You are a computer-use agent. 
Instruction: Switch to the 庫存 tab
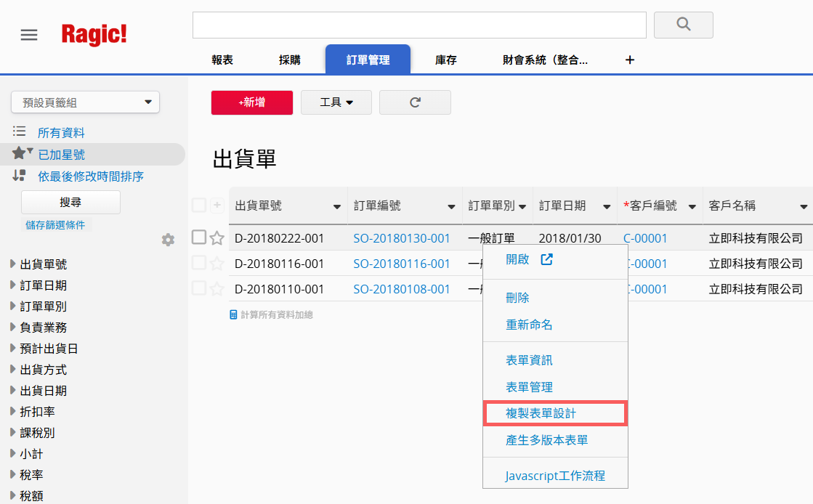pos(445,60)
